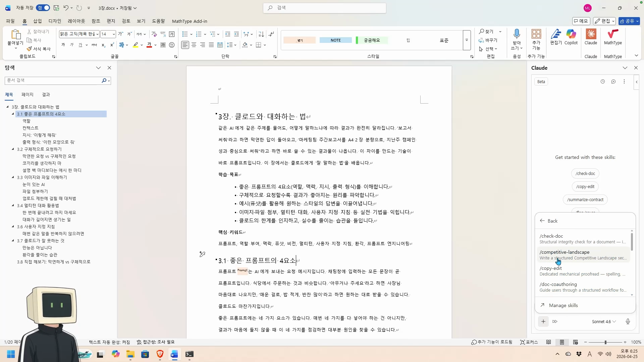Screen dimensions: 644x362
Task: Switch to 페이지 tab in navigation pane
Action: tap(27, 95)
